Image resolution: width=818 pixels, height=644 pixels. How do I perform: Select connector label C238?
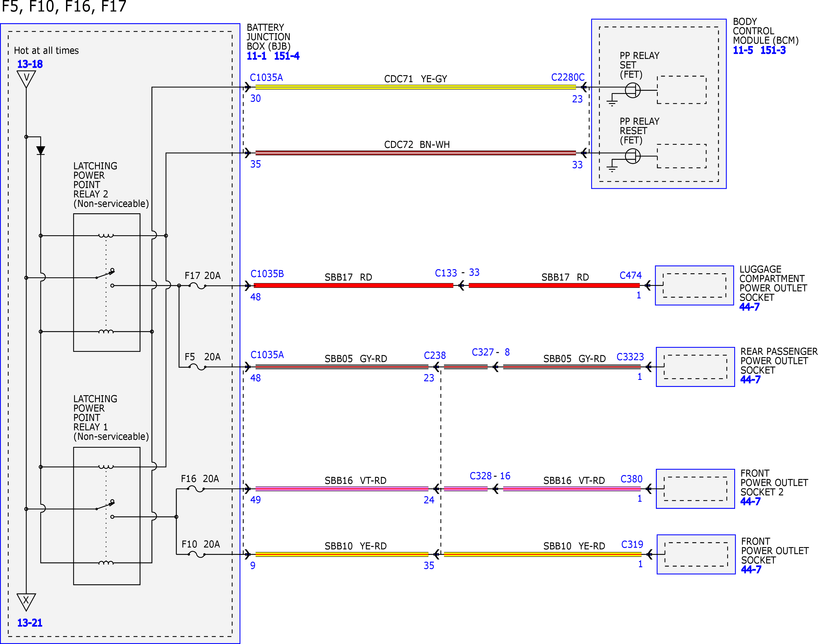point(435,355)
